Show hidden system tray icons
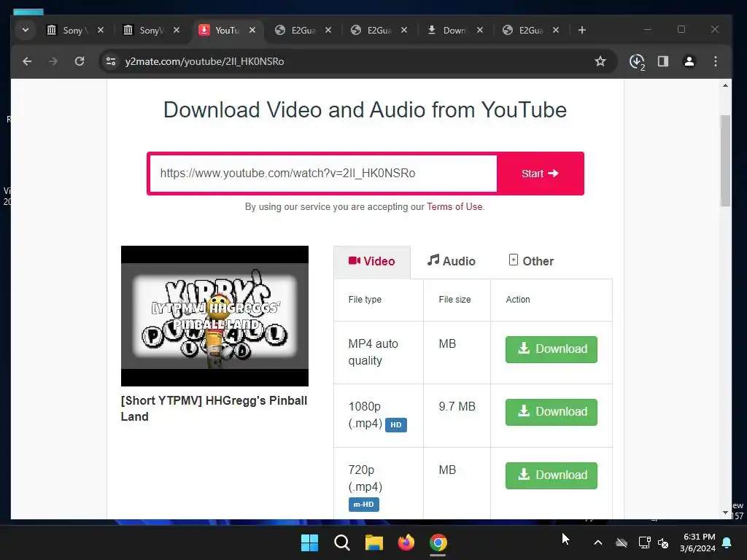Image resolution: width=747 pixels, height=560 pixels. [x=598, y=542]
